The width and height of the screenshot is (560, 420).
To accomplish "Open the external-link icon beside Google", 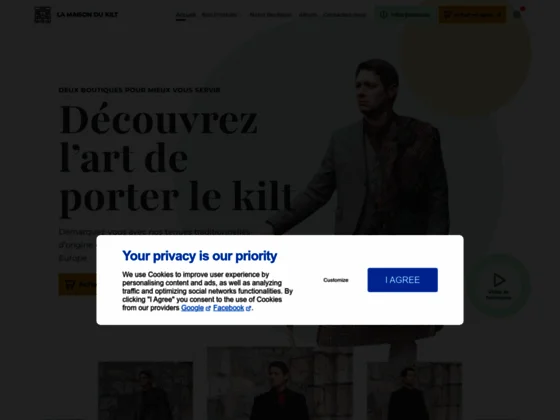I will [208, 309].
